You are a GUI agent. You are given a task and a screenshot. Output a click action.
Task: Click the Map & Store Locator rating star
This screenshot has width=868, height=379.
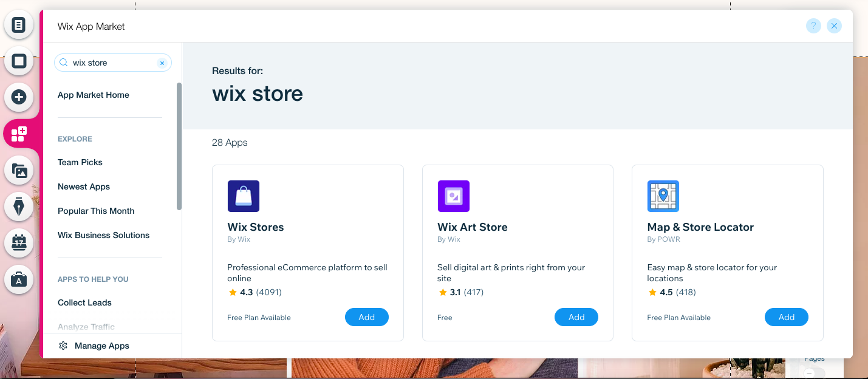pos(652,292)
